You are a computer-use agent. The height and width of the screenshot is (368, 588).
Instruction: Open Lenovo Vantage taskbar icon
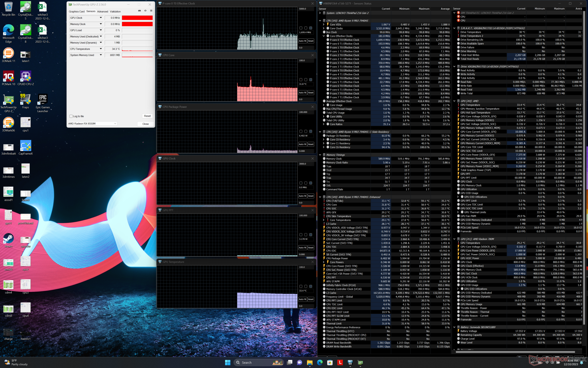[340, 362]
